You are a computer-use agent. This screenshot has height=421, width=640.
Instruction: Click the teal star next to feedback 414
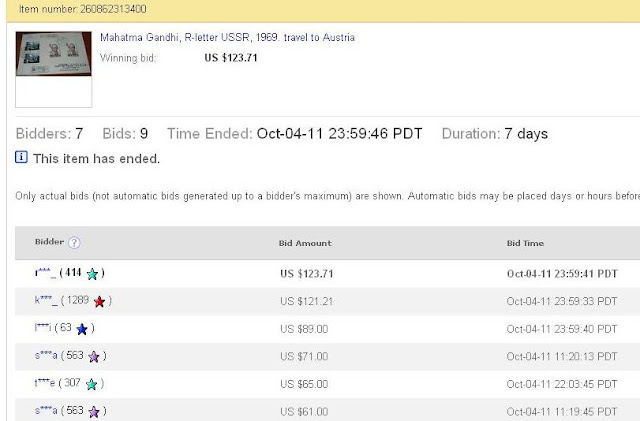point(92,274)
